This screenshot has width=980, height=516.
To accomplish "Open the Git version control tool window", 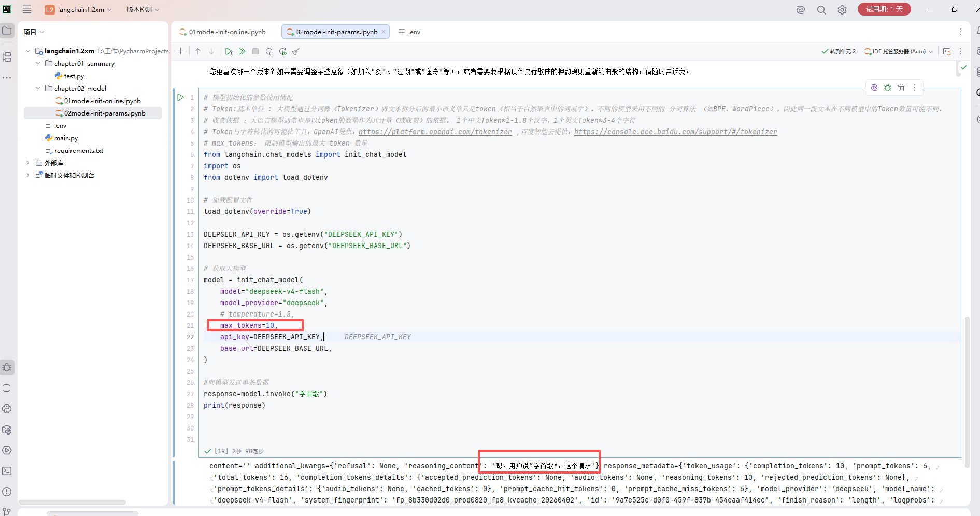I will point(7,511).
